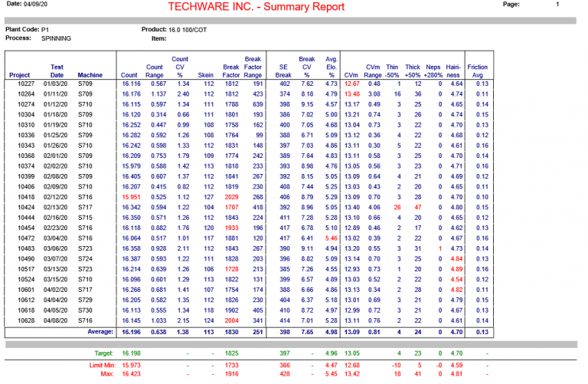Select project number 10472

click(x=26, y=238)
